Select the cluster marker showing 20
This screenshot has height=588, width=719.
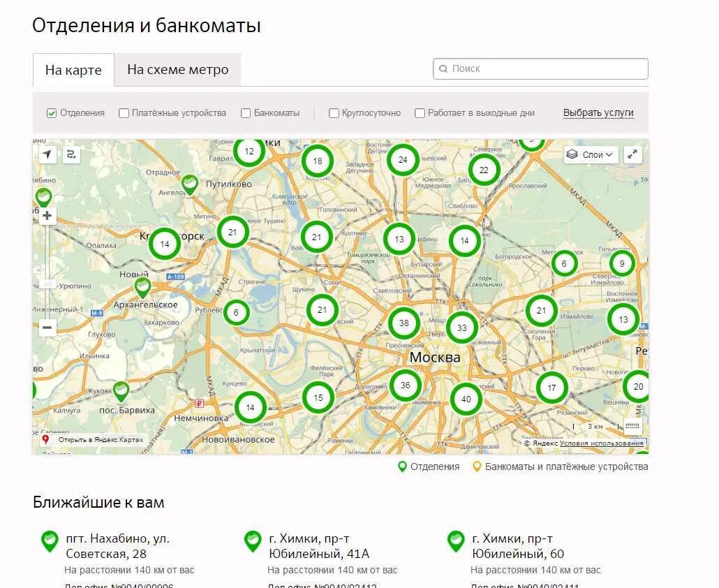tap(637, 387)
